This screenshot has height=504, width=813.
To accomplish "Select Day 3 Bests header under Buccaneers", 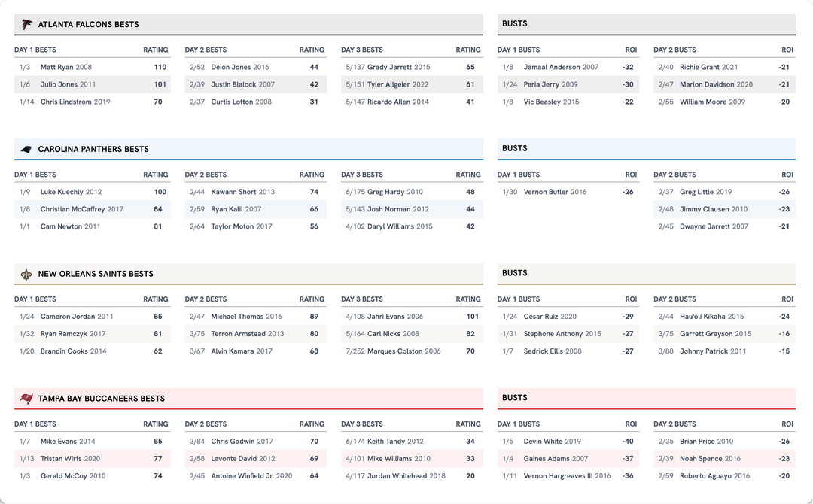I will coord(362,424).
